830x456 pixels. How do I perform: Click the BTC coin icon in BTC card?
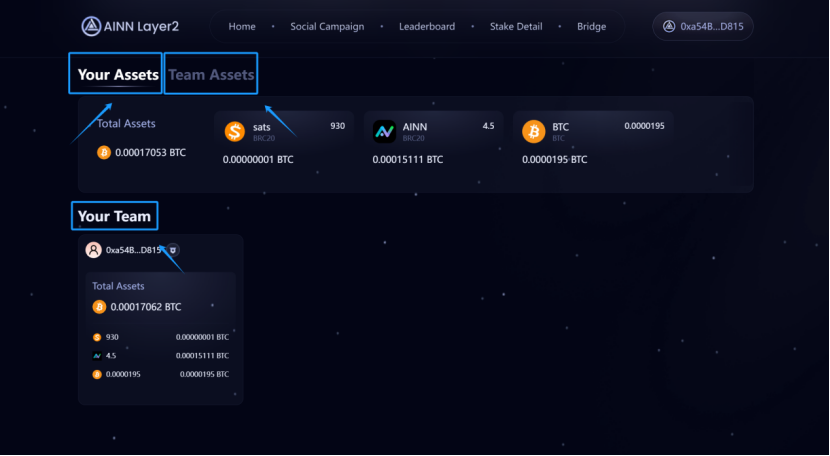point(534,131)
